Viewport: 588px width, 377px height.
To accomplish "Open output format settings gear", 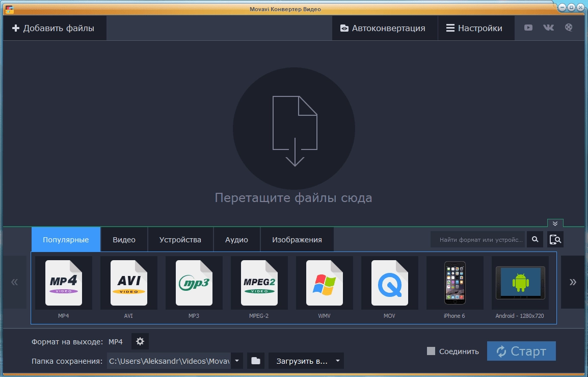I will pyautogui.click(x=140, y=341).
